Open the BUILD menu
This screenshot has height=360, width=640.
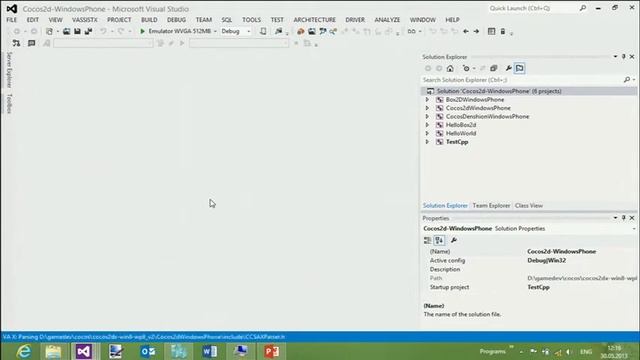pos(149,20)
